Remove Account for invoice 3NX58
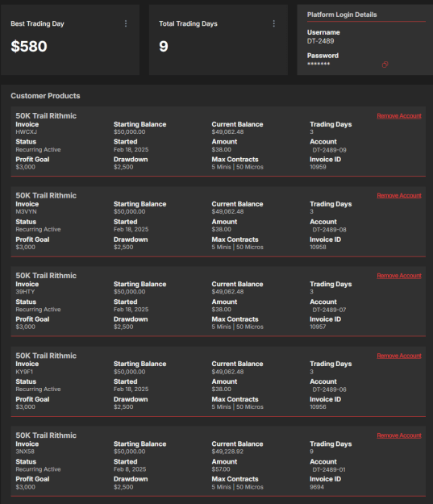433x504 pixels. (x=399, y=435)
